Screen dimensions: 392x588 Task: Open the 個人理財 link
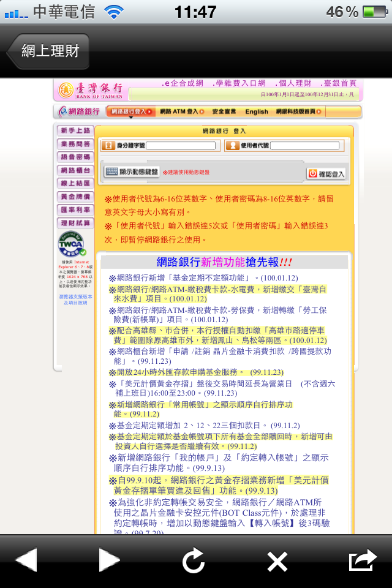(x=293, y=83)
